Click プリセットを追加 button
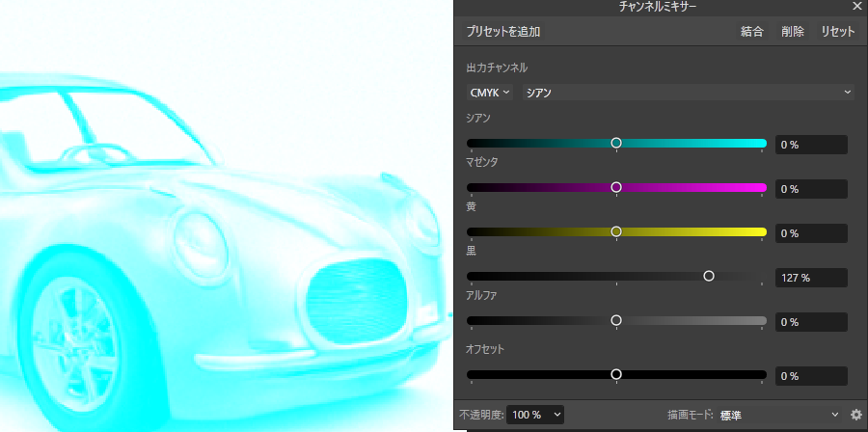Screen dimensions: 868x432 point(502,32)
